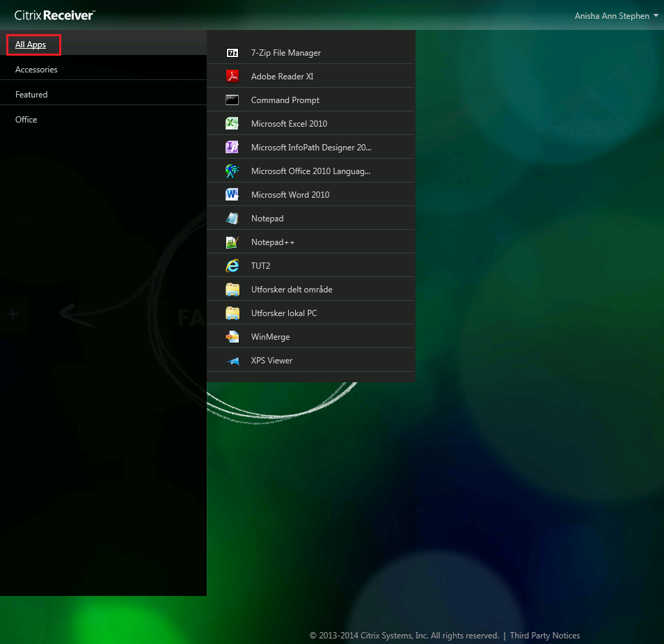Click the Utforsker delt område folder icon
This screenshot has width=664, height=644.
(232, 290)
